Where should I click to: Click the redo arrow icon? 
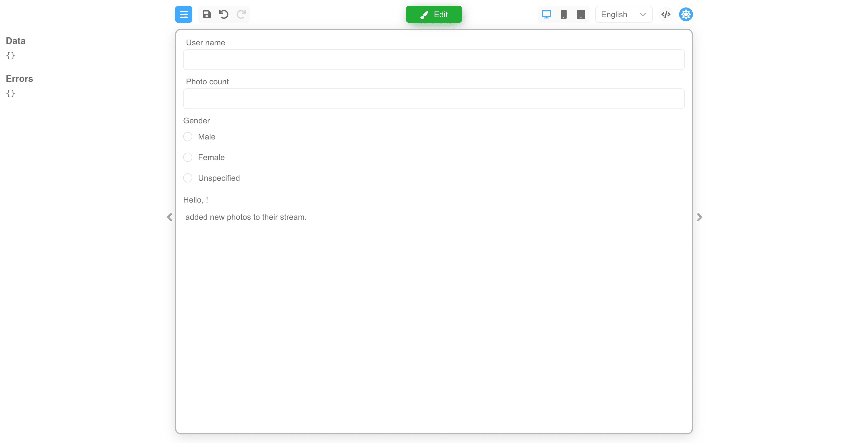pos(241,14)
